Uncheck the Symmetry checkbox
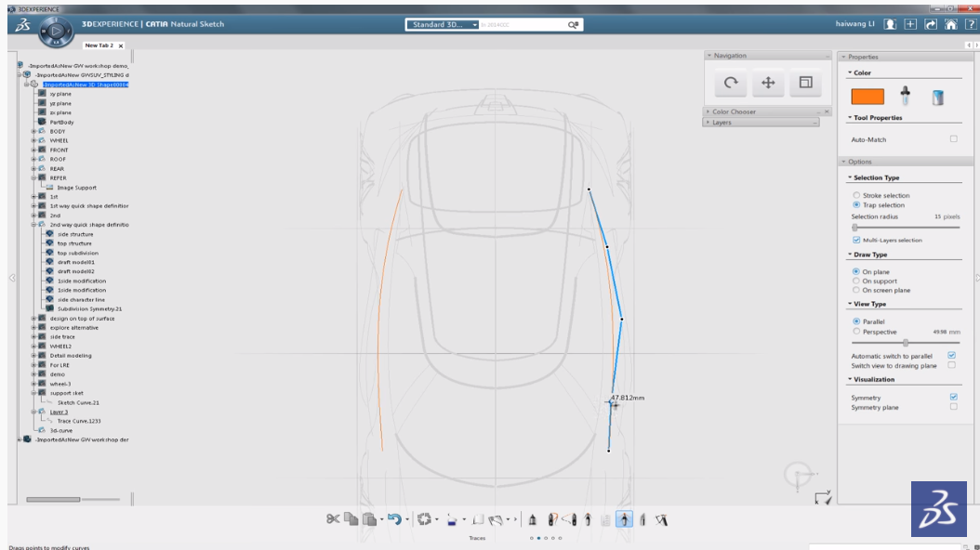This screenshot has width=980, height=550. tap(953, 398)
